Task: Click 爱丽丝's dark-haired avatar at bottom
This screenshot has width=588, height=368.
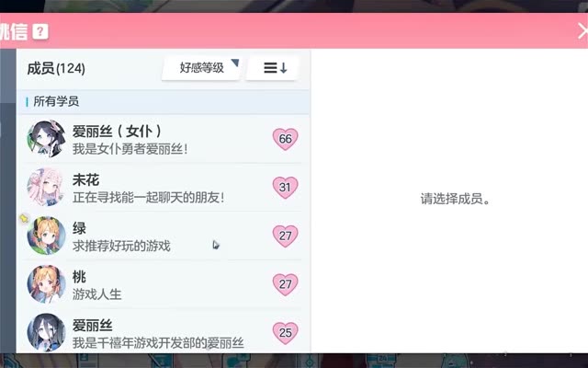Action: coord(46,332)
